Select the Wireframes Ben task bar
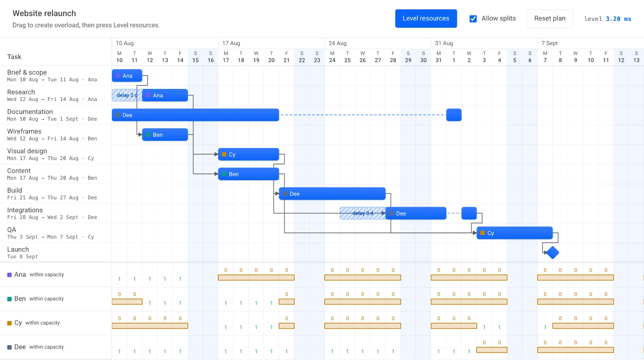Image resolution: width=644 pixels, height=360 pixels. tap(165, 135)
